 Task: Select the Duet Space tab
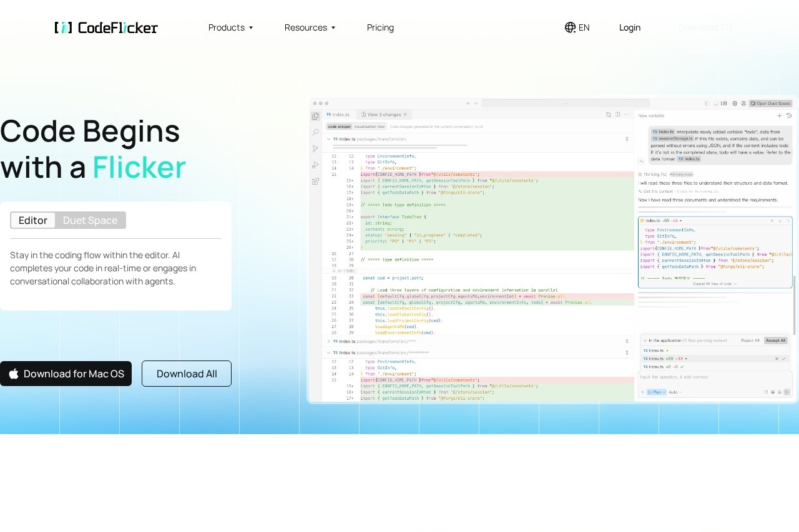90,220
